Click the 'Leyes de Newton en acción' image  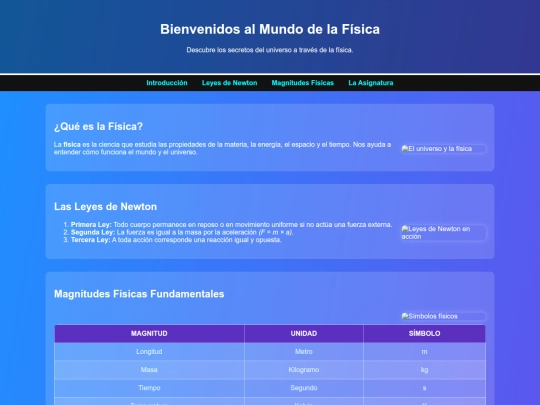coord(444,233)
